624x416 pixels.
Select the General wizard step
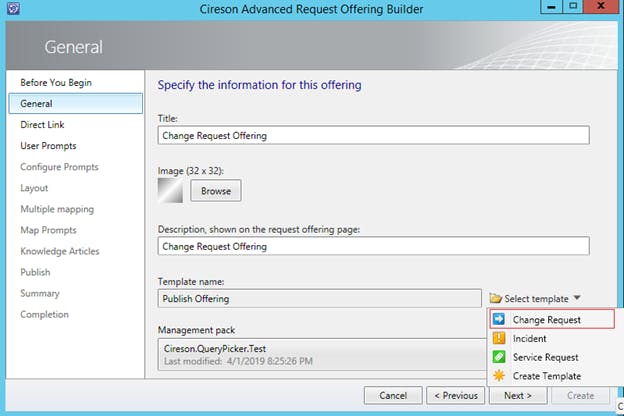[76, 104]
